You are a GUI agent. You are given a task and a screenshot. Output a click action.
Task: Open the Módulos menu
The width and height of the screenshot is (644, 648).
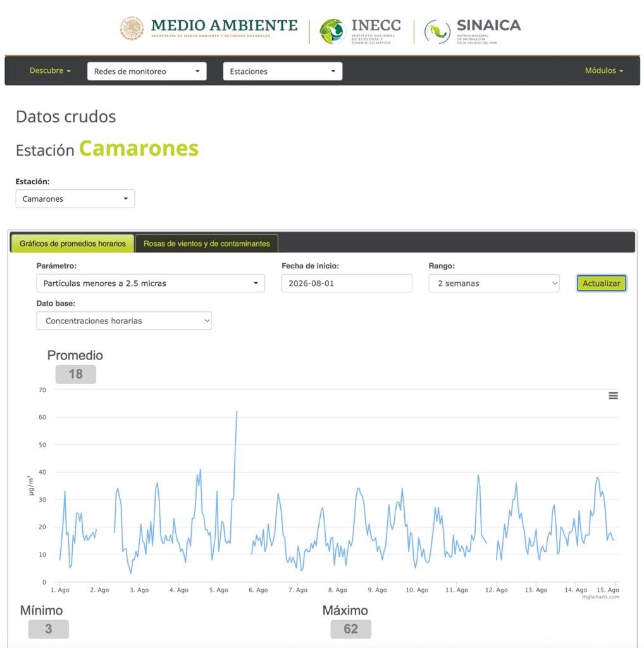pos(604,71)
